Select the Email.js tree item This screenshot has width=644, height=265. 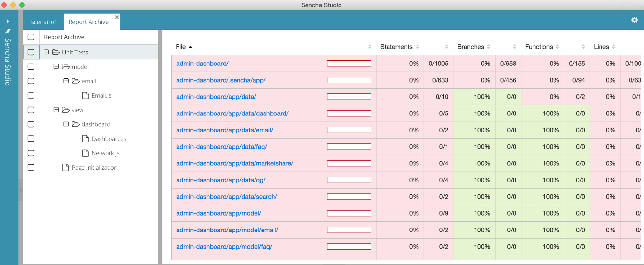pos(101,95)
